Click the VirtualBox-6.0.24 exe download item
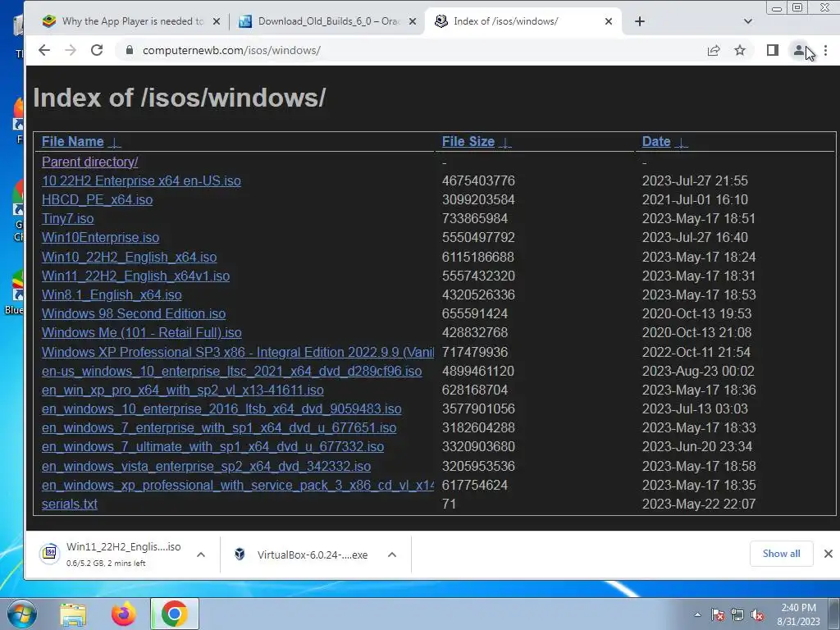 coord(302,555)
